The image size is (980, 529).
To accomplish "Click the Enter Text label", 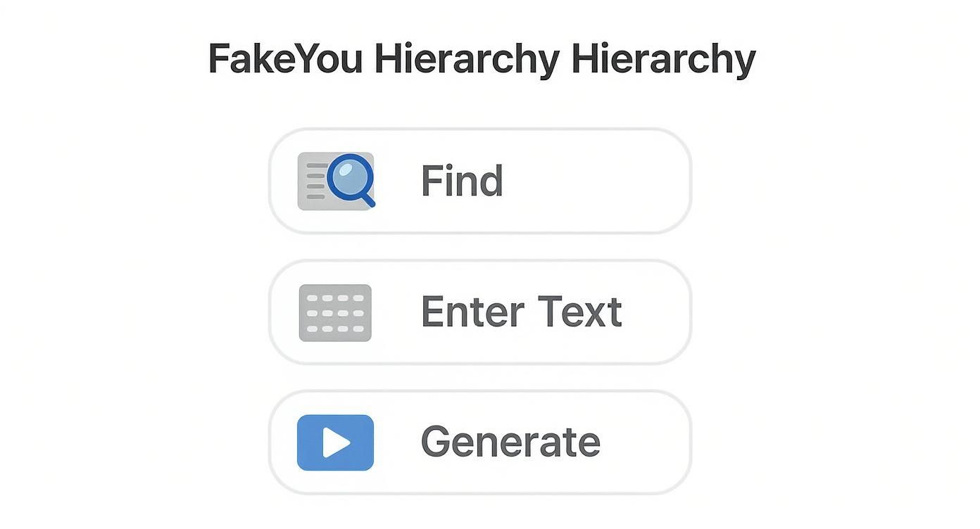I will (x=521, y=310).
